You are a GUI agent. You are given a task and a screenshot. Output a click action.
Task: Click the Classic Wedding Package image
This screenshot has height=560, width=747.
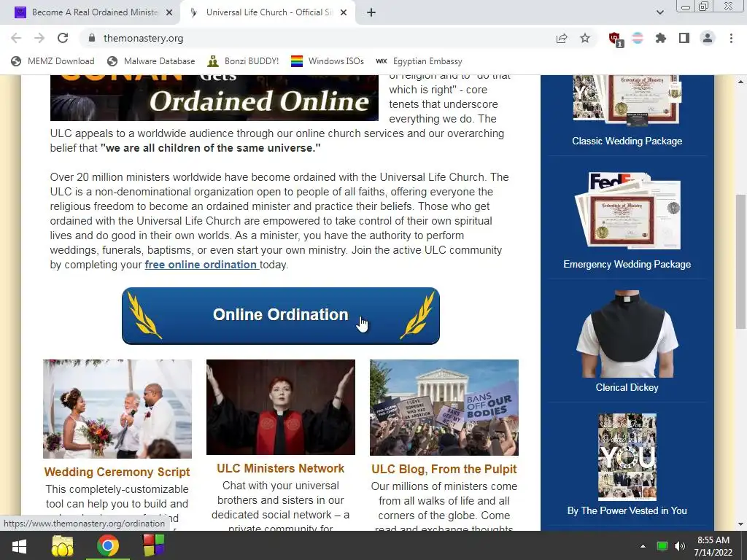pyautogui.click(x=627, y=100)
